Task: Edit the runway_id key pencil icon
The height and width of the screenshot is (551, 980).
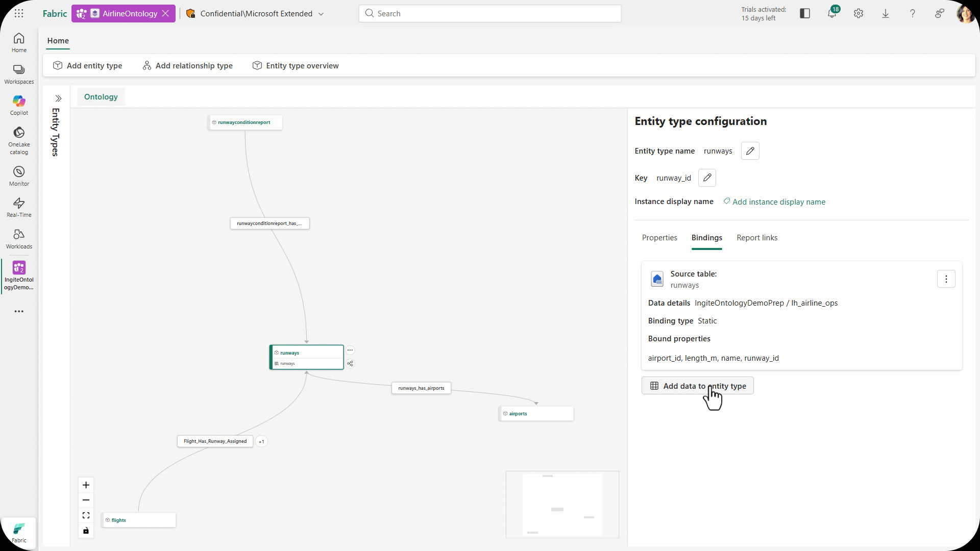Action: (x=707, y=178)
